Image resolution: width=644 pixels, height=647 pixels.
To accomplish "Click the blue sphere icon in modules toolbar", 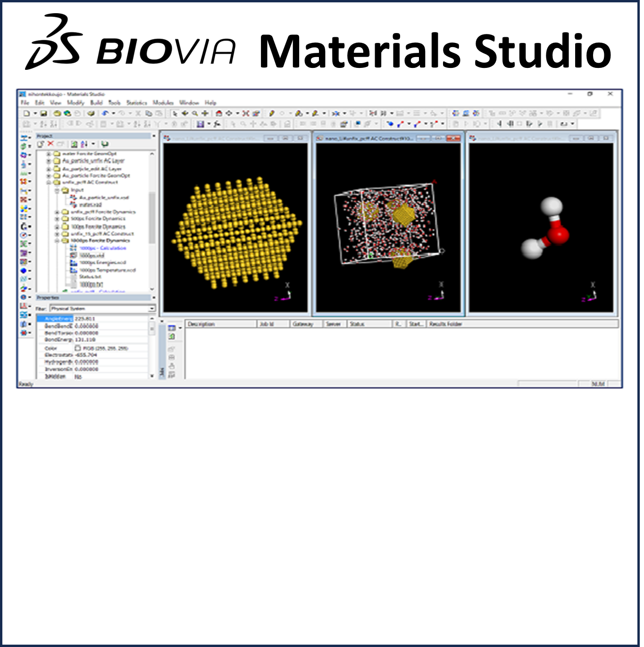I will 24,271.
